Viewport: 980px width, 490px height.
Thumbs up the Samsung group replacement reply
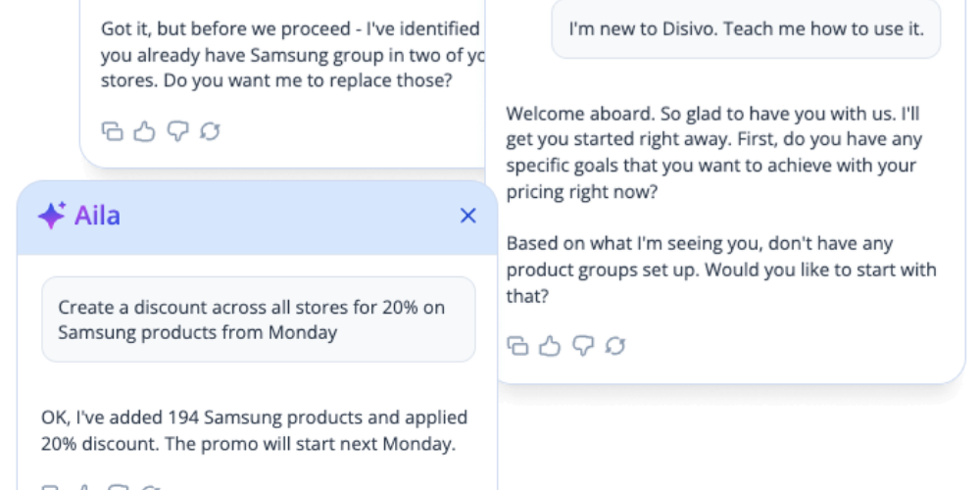[145, 131]
